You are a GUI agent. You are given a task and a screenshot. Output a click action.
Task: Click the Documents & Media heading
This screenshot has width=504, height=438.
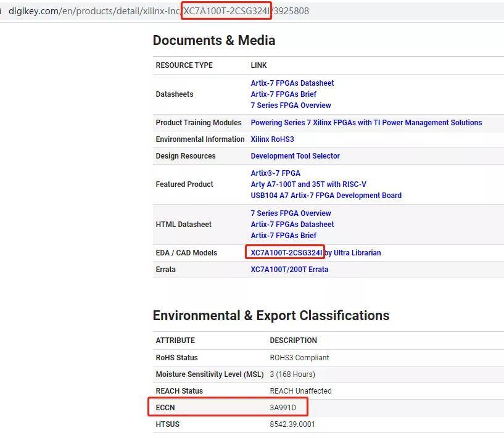pyautogui.click(x=213, y=41)
